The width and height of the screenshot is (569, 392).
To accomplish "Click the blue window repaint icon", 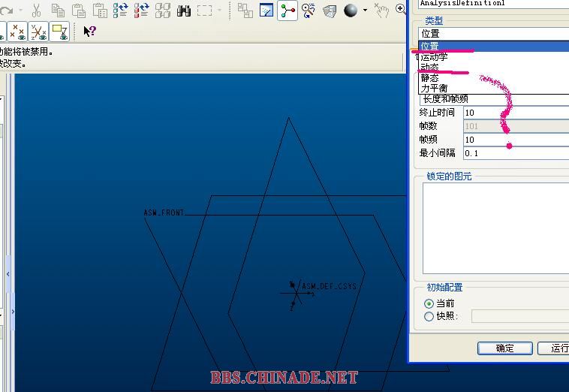I will coord(266,11).
